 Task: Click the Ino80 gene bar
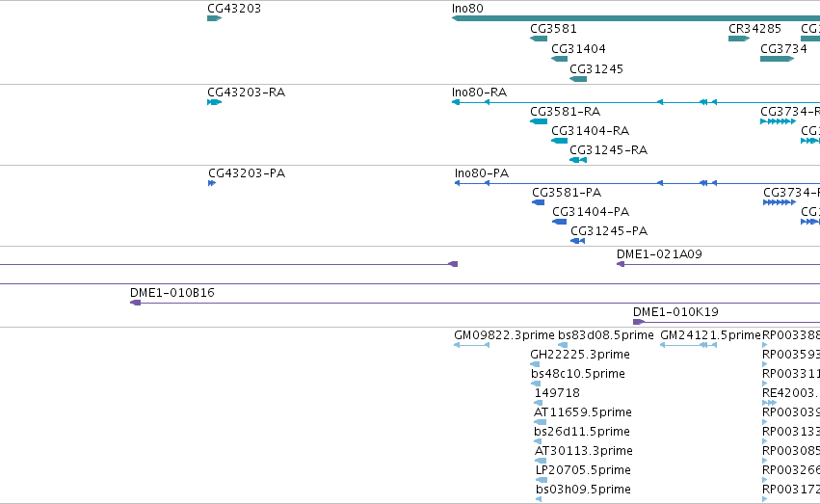point(635,18)
